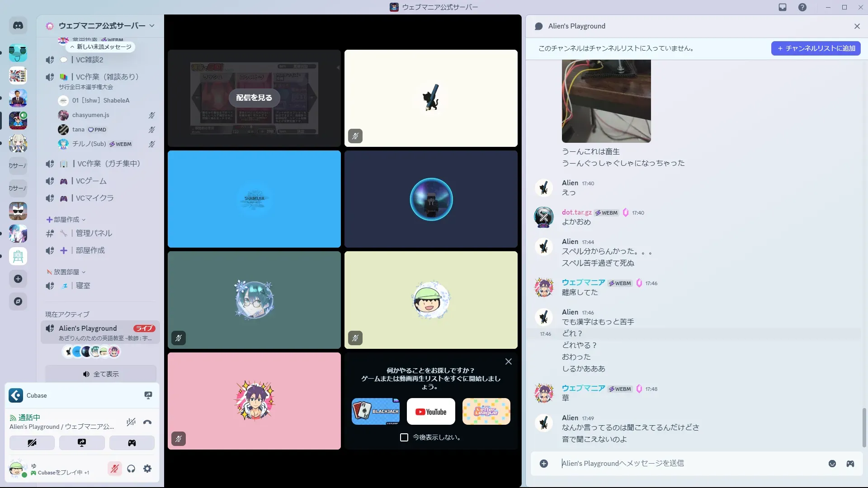Check the 今後表示しない checkbox
Screen dimensions: 868x488
coord(404,437)
